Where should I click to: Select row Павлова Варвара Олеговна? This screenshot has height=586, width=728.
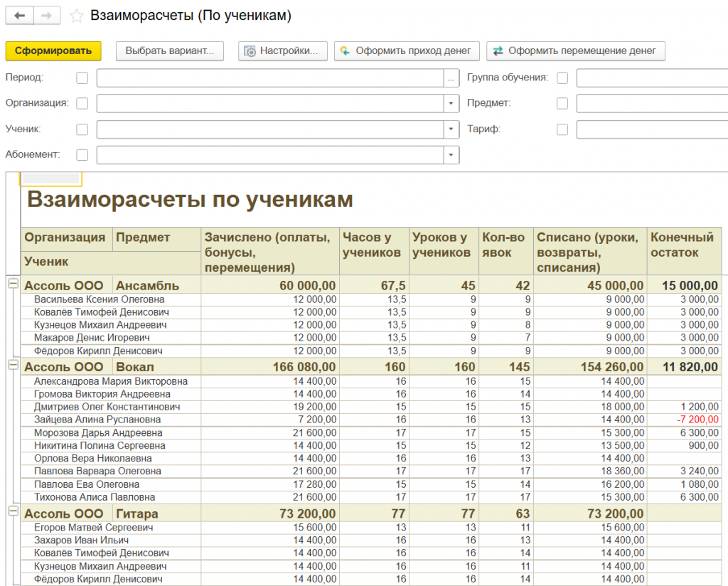pyautogui.click(x=371, y=472)
